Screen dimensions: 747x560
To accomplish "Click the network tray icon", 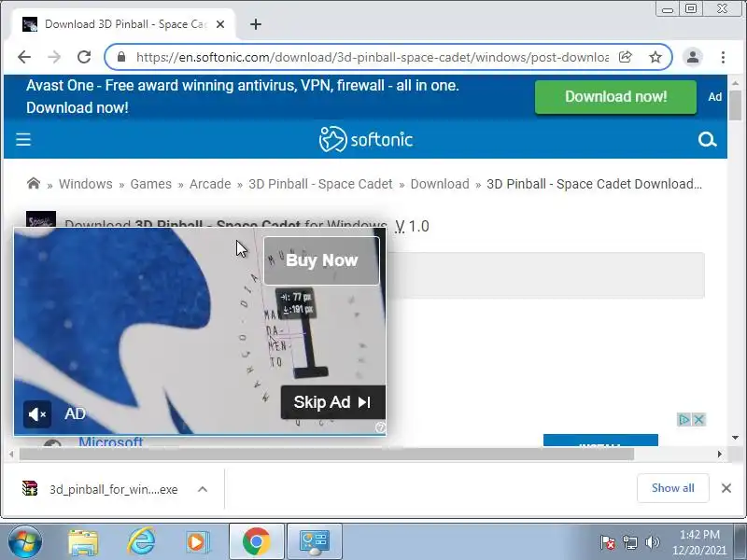I will (629, 542).
